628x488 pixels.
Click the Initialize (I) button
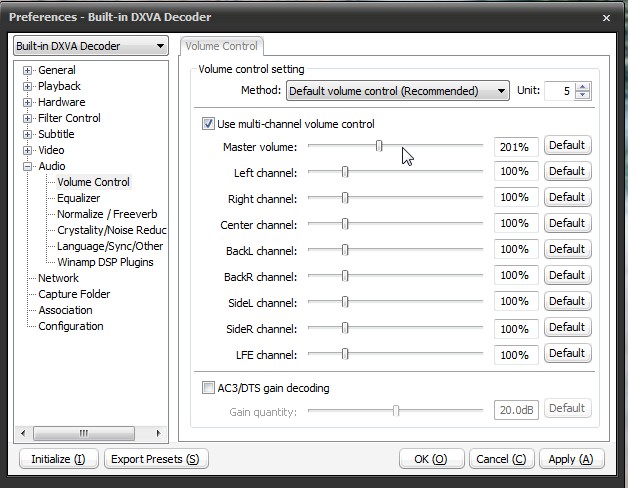coord(58,459)
